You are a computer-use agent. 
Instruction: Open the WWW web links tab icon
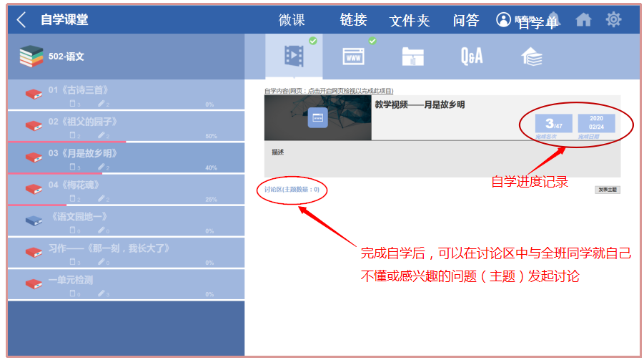353,56
